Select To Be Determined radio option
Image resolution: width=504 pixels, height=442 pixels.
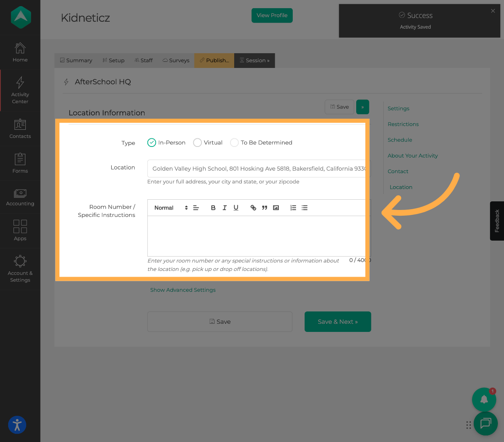(x=234, y=142)
